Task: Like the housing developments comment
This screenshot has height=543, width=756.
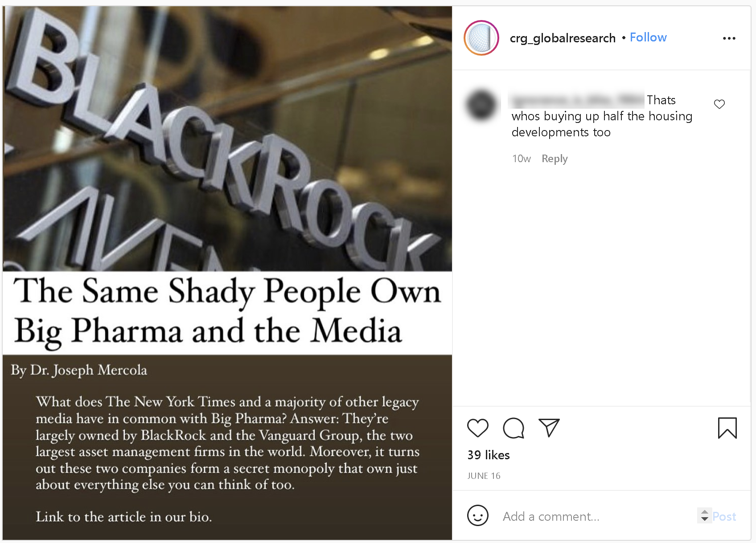Action: coord(719,104)
